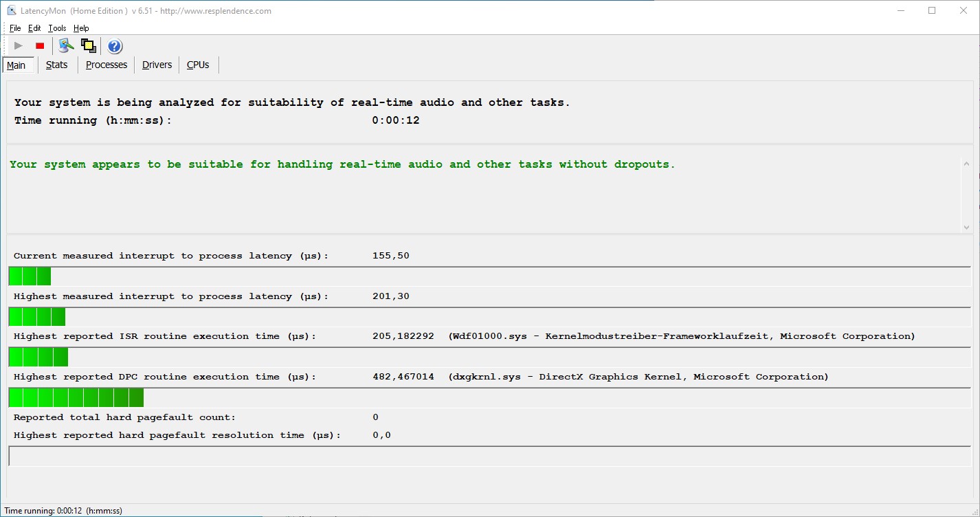
Task: Click the current interrupt to process latency bar
Action: [x=489, y=276]
